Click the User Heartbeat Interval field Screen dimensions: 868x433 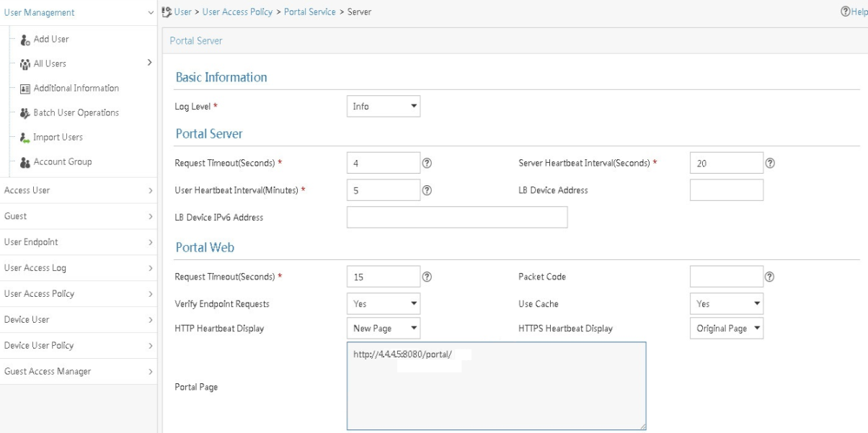[x=384, y=190]
